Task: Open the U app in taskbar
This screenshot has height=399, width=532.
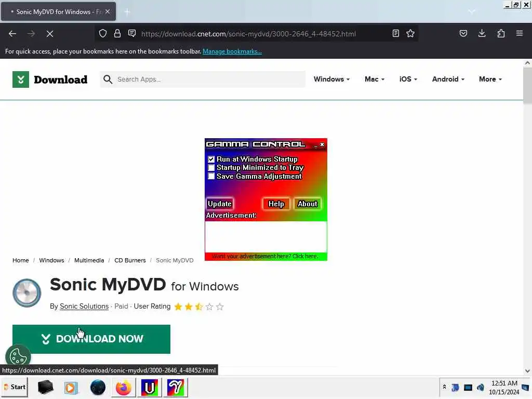Action: [150, 387]
